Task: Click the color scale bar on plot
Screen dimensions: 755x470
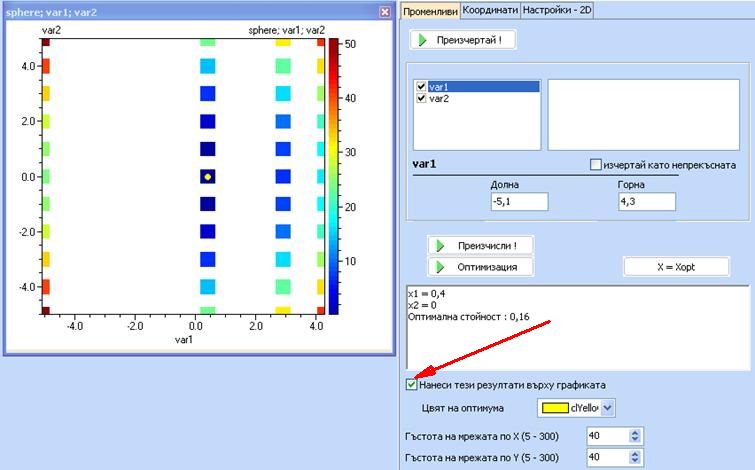Action: click(334, 176)
